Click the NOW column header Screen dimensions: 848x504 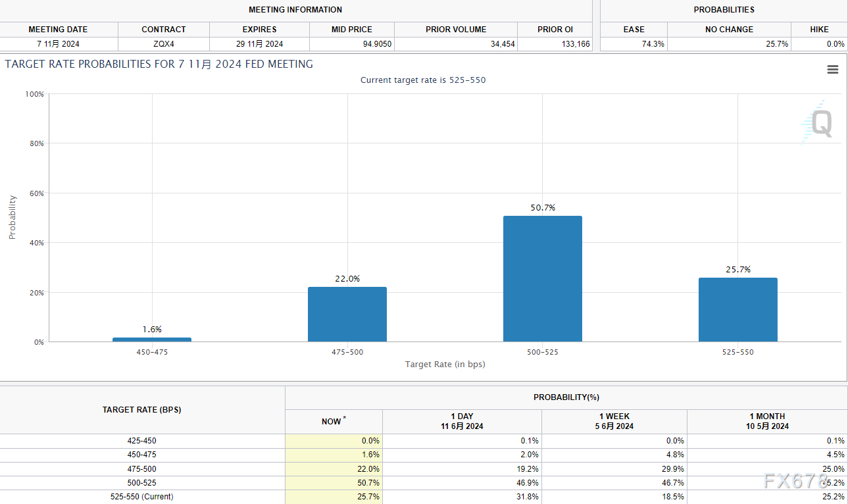pyautogui.click(x=333, y=421)
